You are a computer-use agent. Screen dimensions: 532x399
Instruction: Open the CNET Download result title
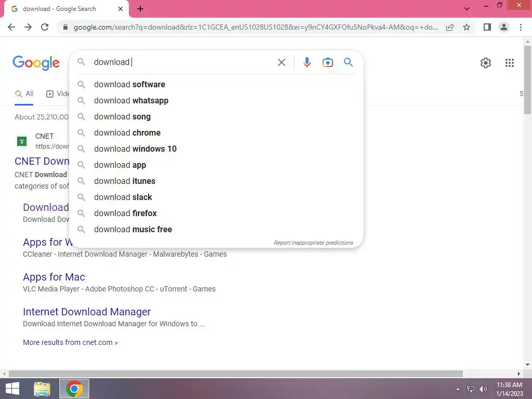[42, 162]
